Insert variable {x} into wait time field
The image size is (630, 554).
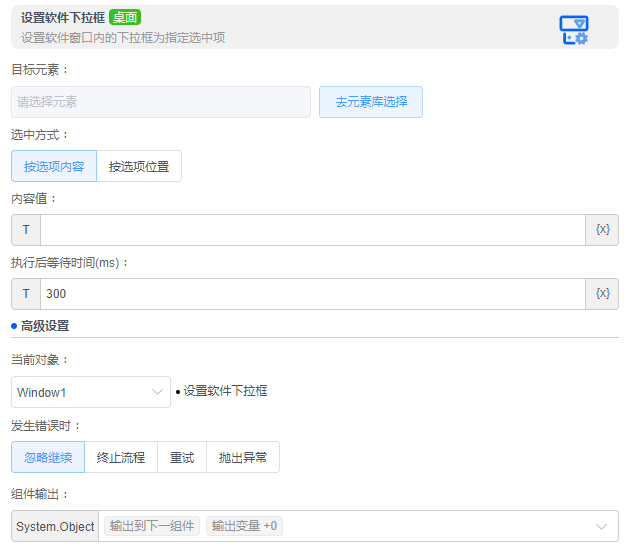pos(602,294)
